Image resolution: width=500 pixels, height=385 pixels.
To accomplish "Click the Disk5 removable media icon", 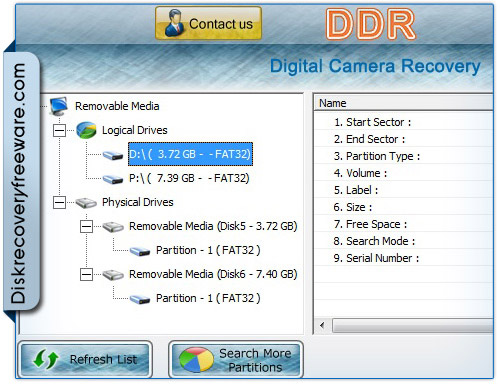I will coord(113,227).
